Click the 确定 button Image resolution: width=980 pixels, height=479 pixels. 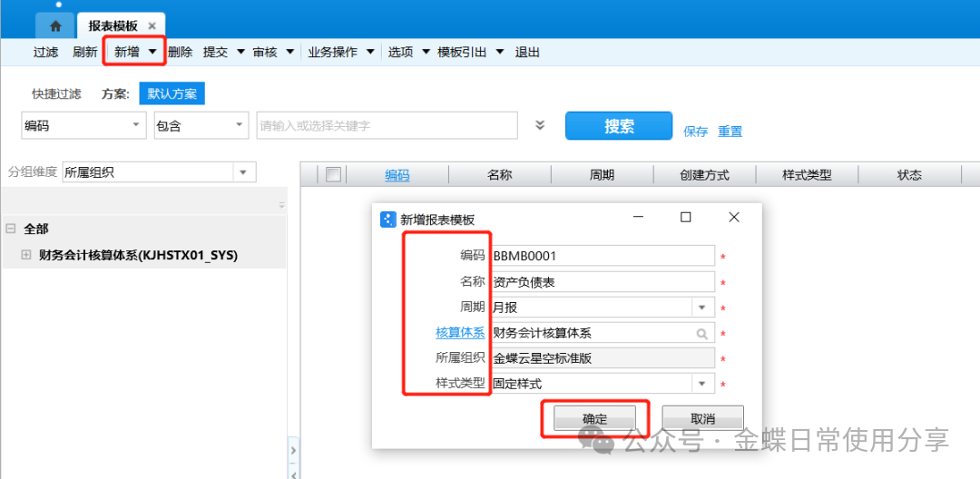594,418
